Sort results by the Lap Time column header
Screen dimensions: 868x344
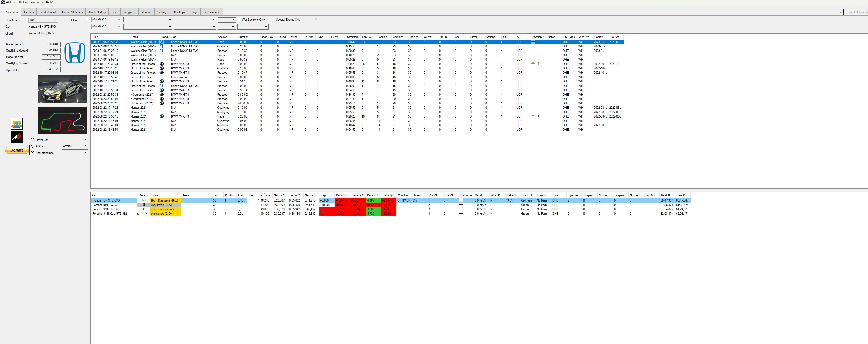(x=265, y=195)
